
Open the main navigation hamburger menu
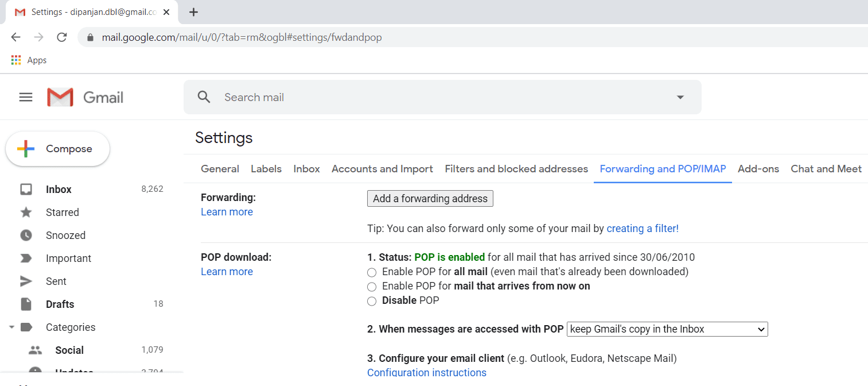click(x=25, y=96)
